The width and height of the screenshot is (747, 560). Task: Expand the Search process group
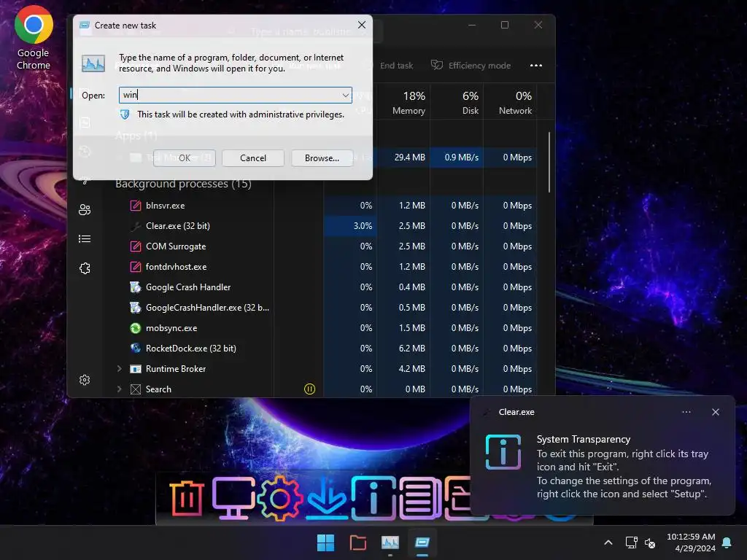[119, 389]
